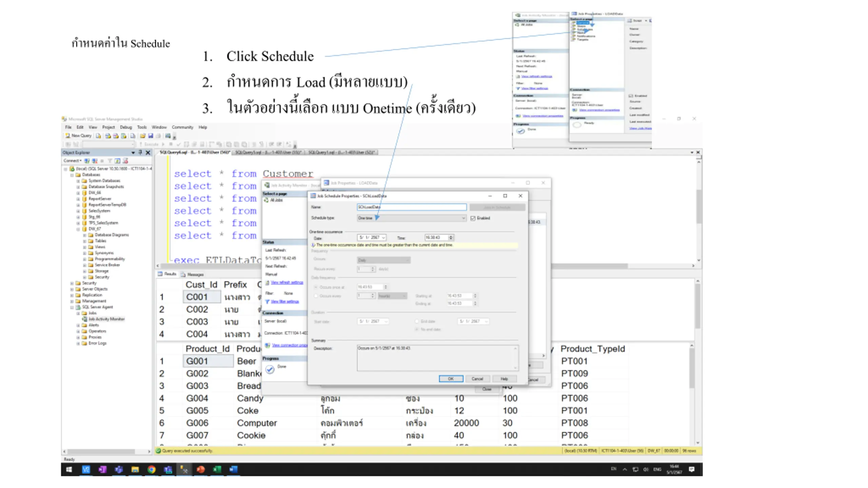Click the Object Explorer horizontal scrollbar

coord(106,452)
